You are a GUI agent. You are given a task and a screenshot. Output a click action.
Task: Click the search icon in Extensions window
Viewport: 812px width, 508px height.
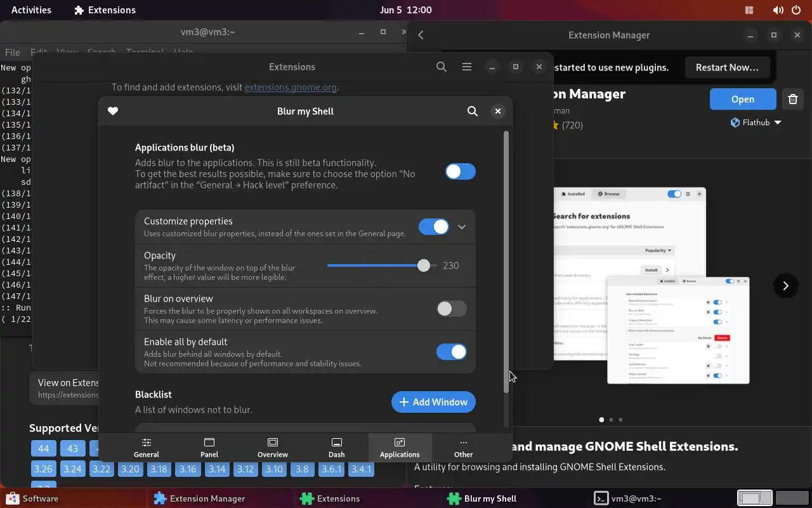coord(442,67)
